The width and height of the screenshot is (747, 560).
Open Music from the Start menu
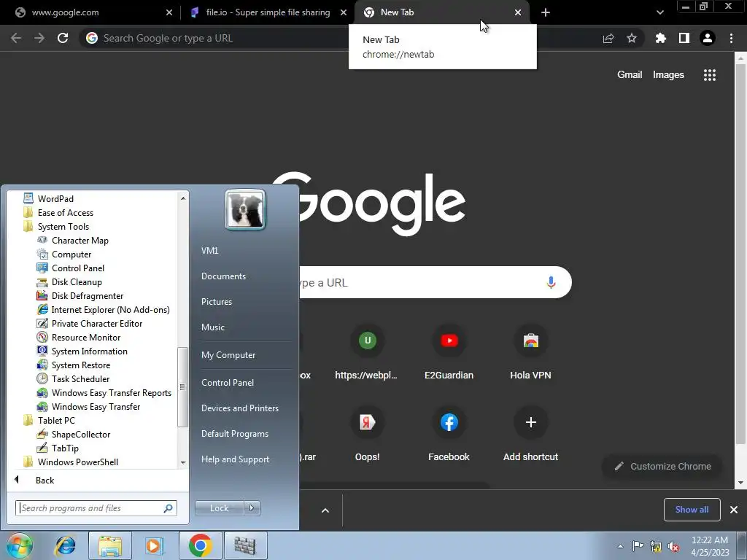pos(213,327)
